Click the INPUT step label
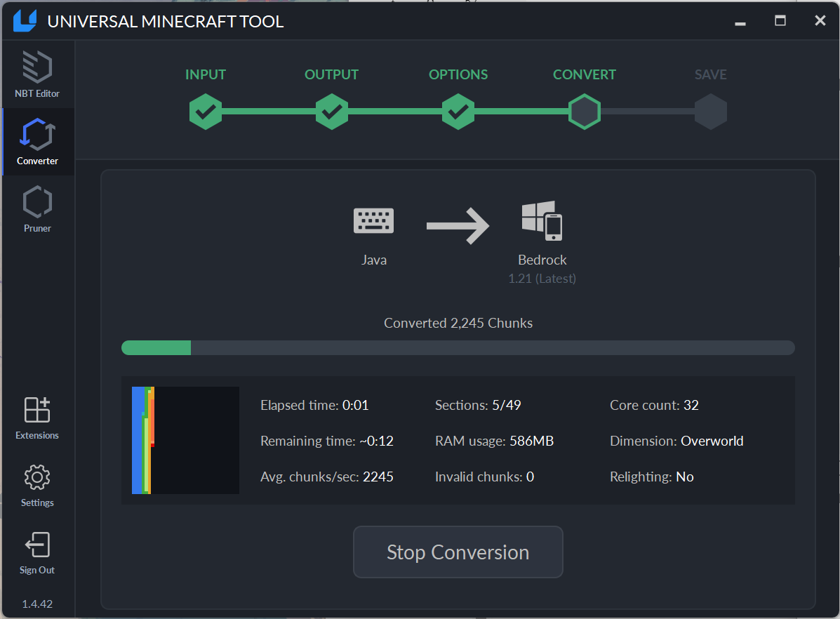Screen dimensions: 840x619 click(x=206, y=74)
